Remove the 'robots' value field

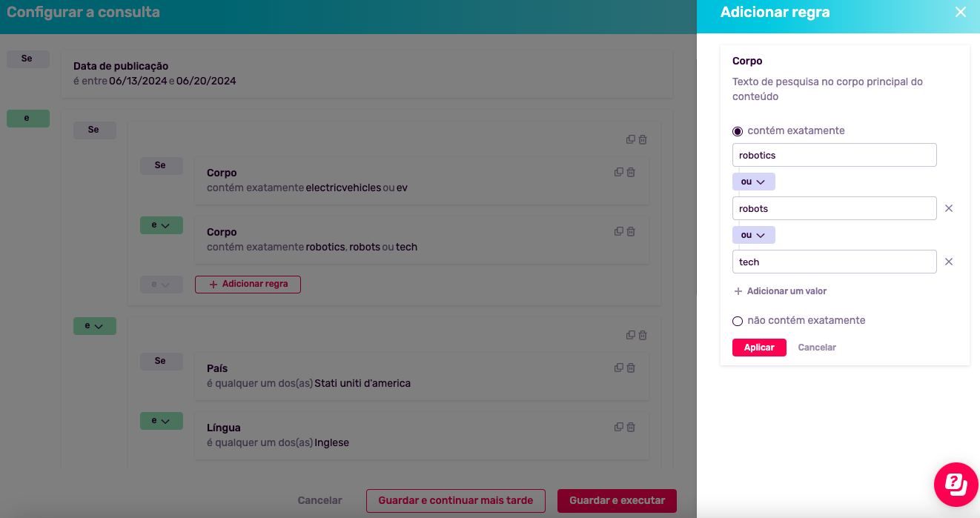click(948, 208)
